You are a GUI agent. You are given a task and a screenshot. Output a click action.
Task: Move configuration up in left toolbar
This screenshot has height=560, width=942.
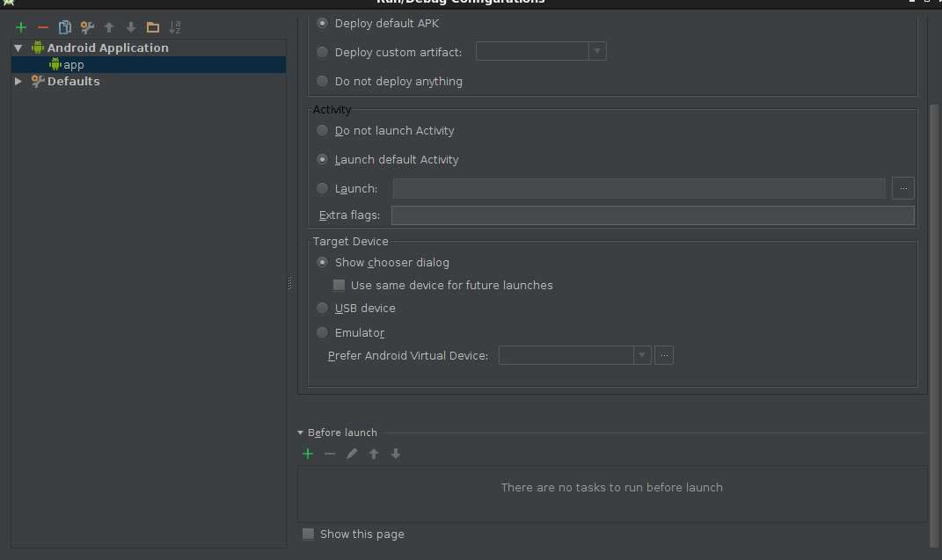click(x=109, y=27)
